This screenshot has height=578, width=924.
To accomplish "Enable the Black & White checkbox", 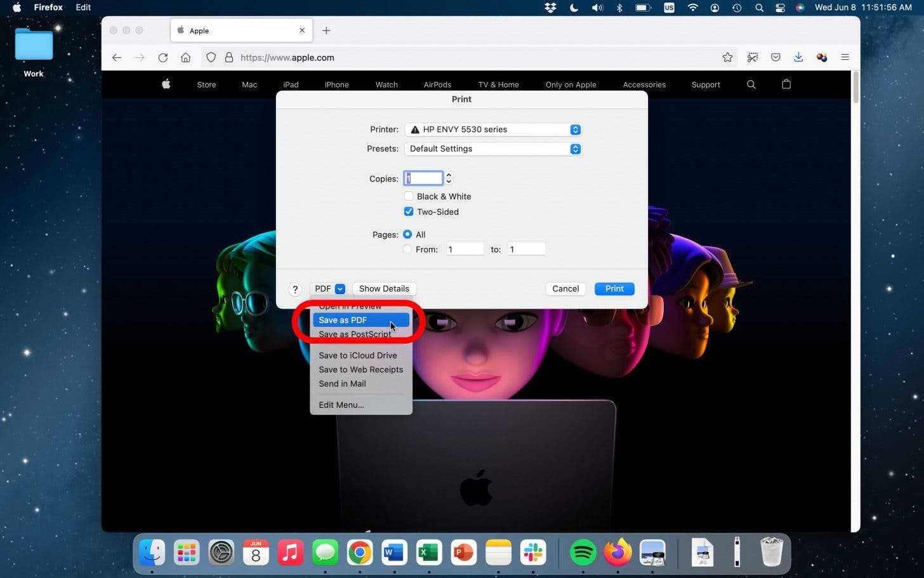I will click(x=409, y=196).
